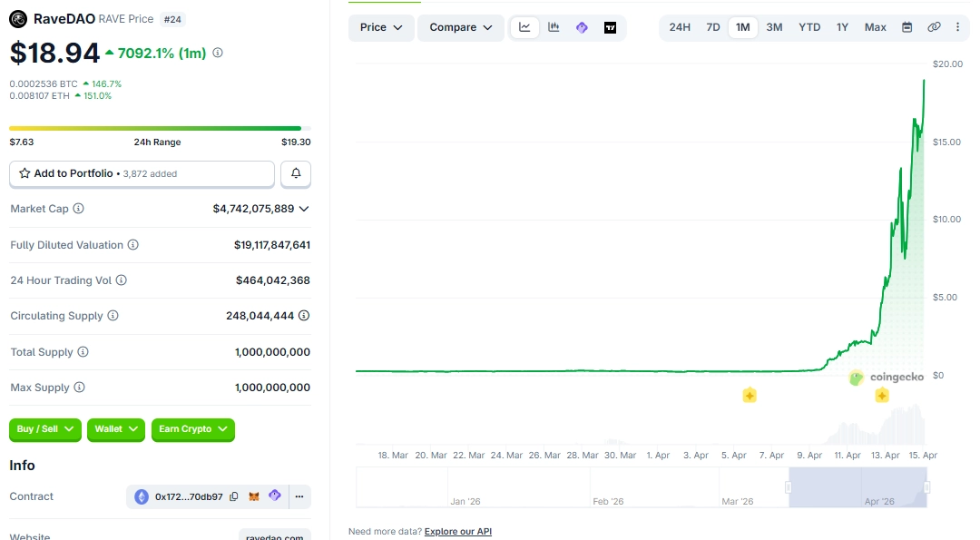Click the share link icon beside calendar
Viewport: 980px width, 540px height.
934,26
